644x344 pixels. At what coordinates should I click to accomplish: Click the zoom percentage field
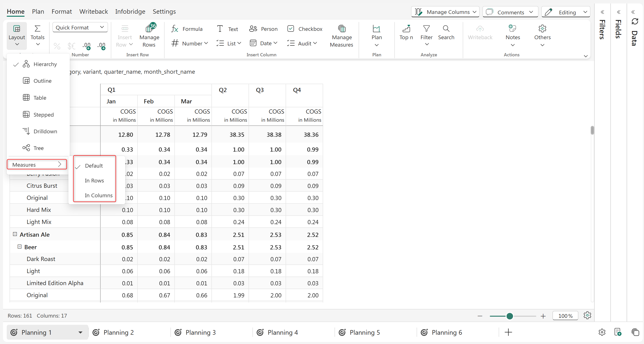point(565,316)
